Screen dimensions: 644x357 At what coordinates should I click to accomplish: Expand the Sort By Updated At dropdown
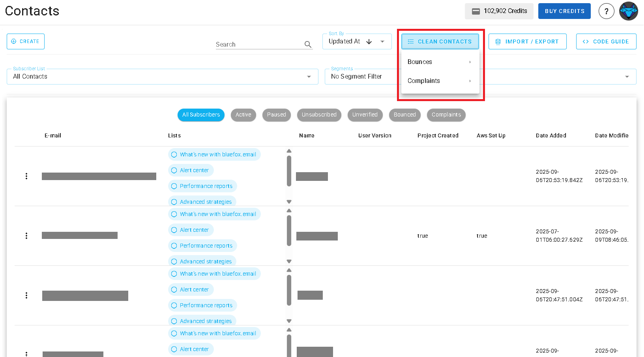(382, 41)
